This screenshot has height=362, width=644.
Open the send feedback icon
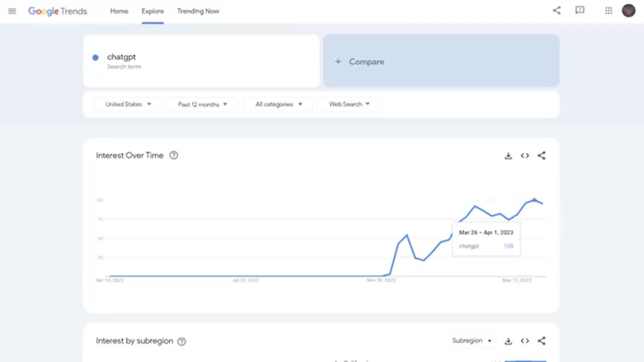[580, 11]
